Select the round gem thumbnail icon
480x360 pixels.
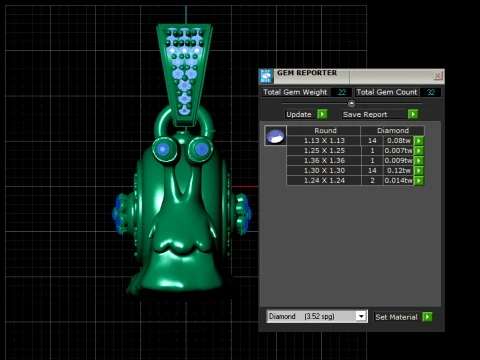coord(275,136)
